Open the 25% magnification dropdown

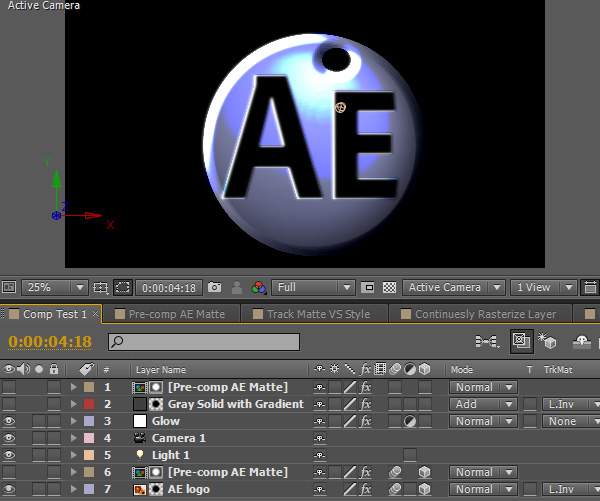click(54, 288)
